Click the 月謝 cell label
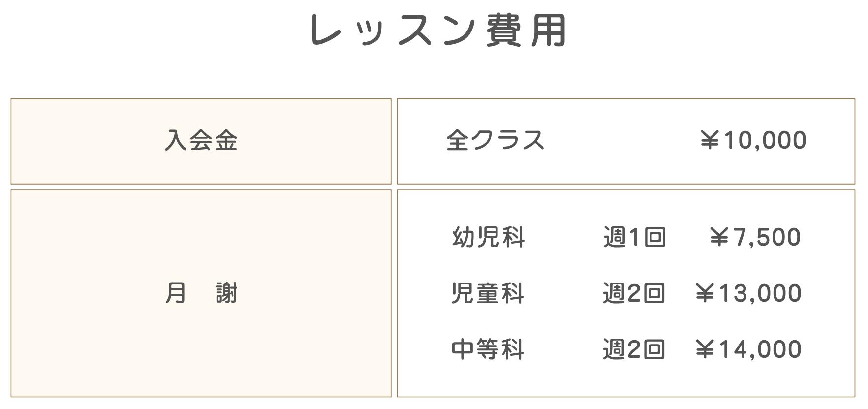Image resolution: width=868 pixels, height=409 pixels. click(201, 293)
